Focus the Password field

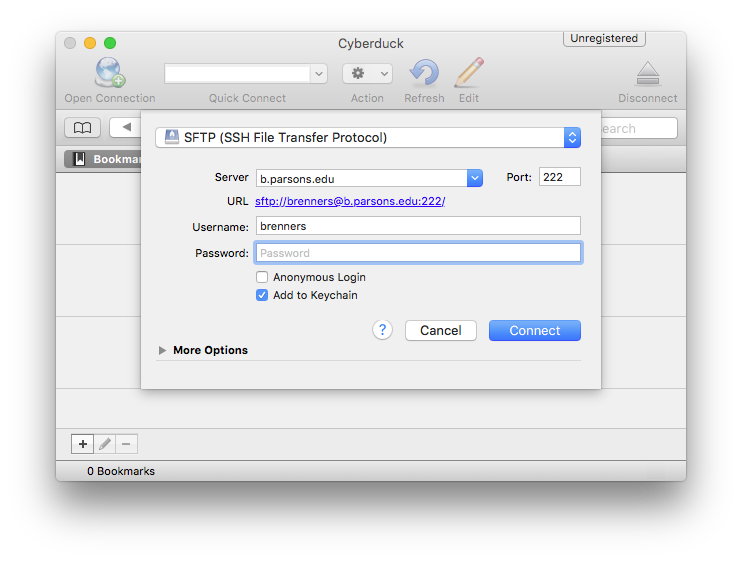418,253
